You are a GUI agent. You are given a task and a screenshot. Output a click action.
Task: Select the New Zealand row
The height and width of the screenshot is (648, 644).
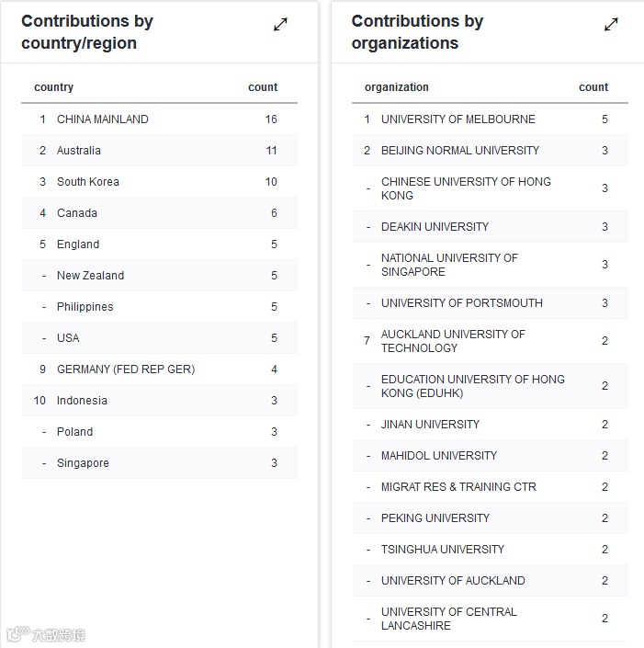[x=90, y=276]
